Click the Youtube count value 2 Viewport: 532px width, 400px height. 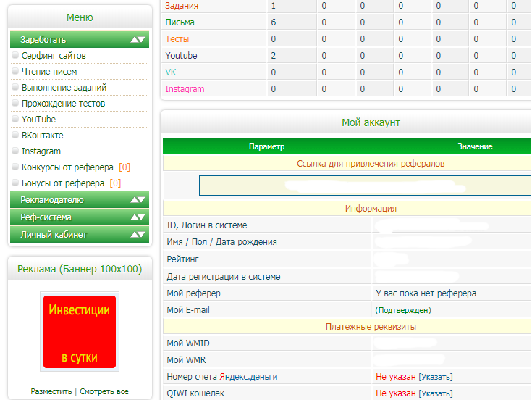click(274, 56)
